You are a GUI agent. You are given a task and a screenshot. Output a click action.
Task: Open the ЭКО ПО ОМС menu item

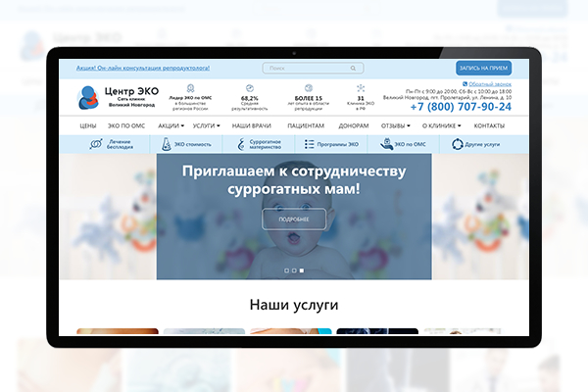pyautogui.click(x=126, y=125)
